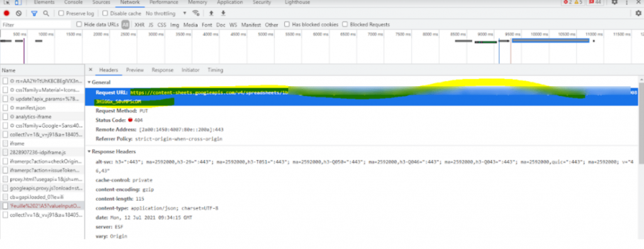Stop recording network log with red button
Screen dimensions: 644x249
(x=6, y=13)
